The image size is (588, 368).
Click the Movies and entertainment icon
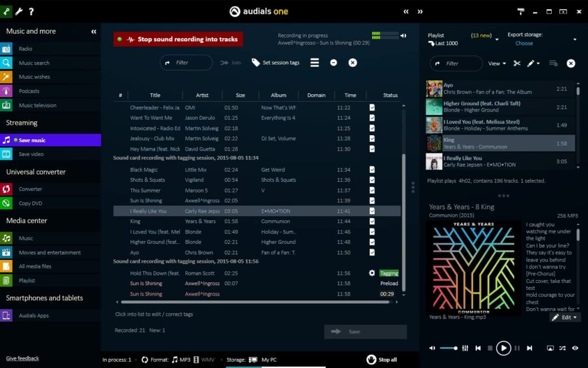[6, 252]
